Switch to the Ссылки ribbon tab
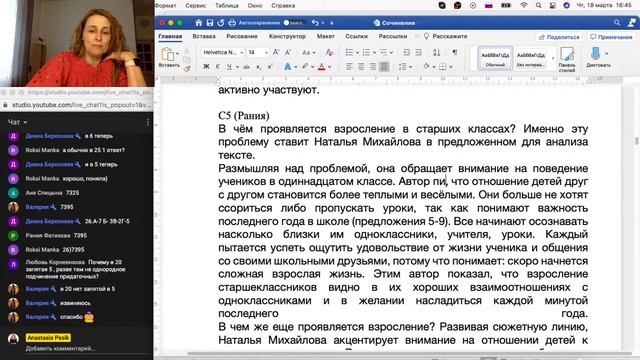This screenshot has height=360, width=640. pos(356,36)
